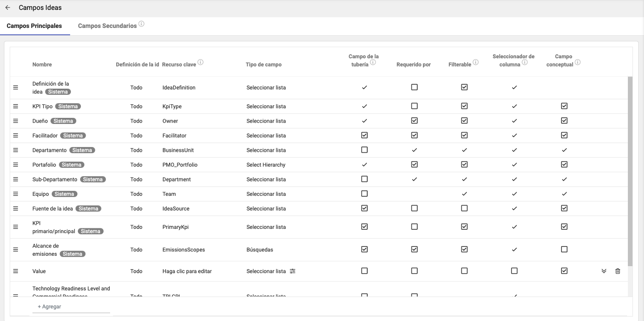644x321 pixels.
Task: Click 'Todo' in the Dueño row
Action: [136, 121]
